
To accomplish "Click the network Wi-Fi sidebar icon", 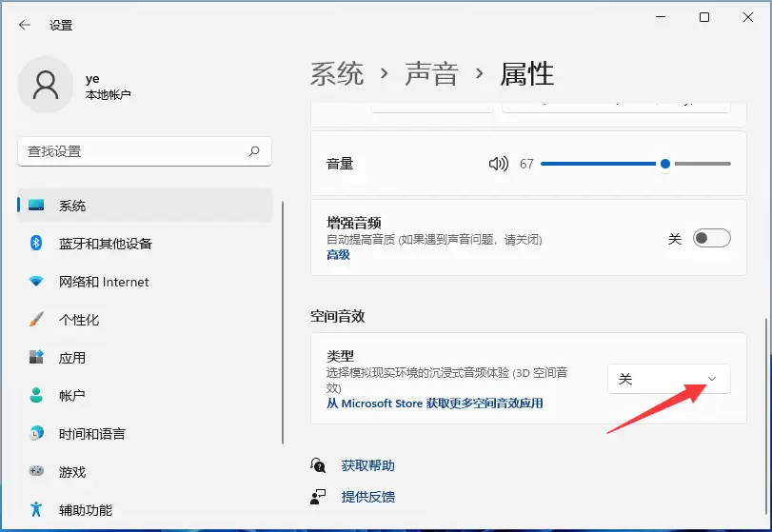I will pyautogui.click(x=36, y=282).
